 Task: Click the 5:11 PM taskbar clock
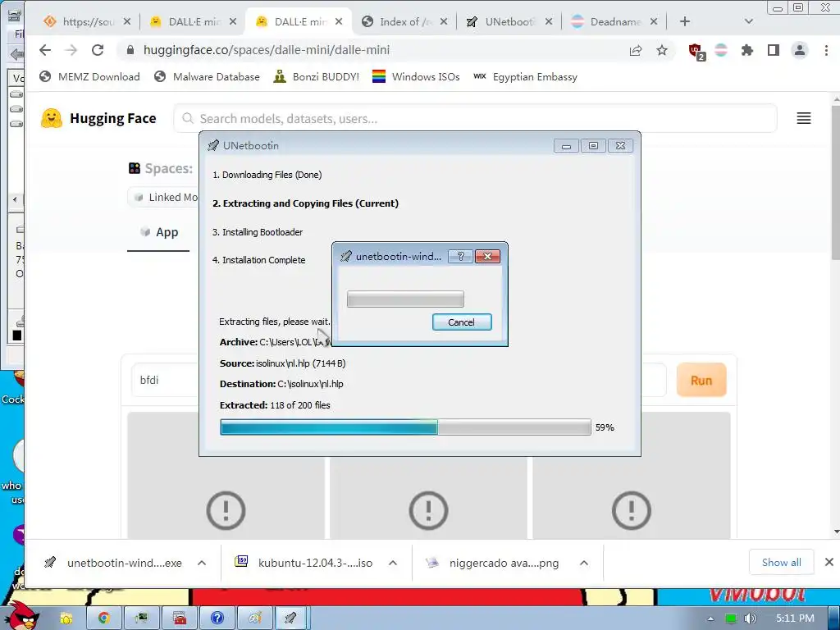(795, 619)
